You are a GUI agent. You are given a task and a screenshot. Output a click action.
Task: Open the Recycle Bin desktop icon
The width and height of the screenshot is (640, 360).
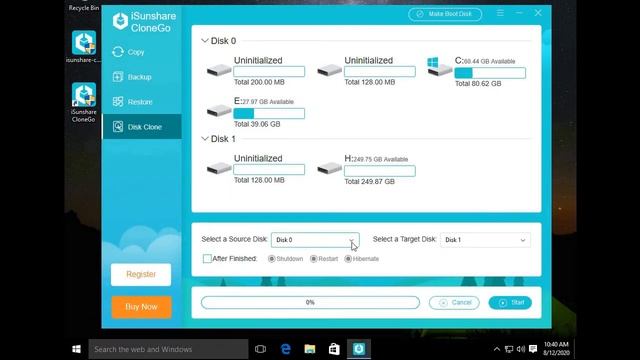84,7
